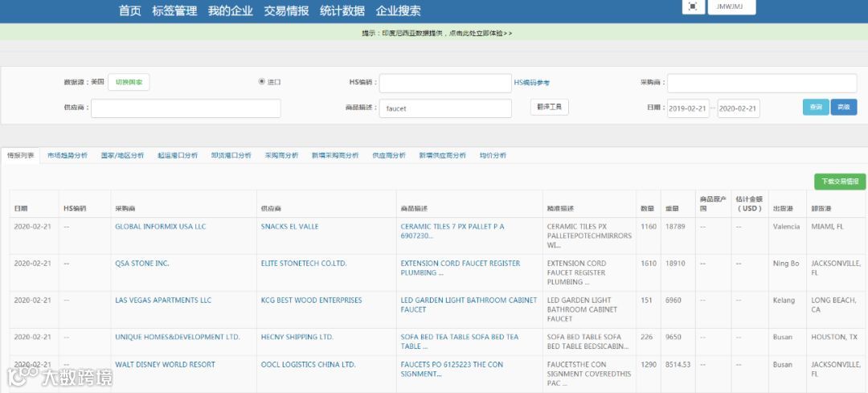868x393 pixels.
Task: Switch to the 均价分析 tab
Action: tap(493, 156)
